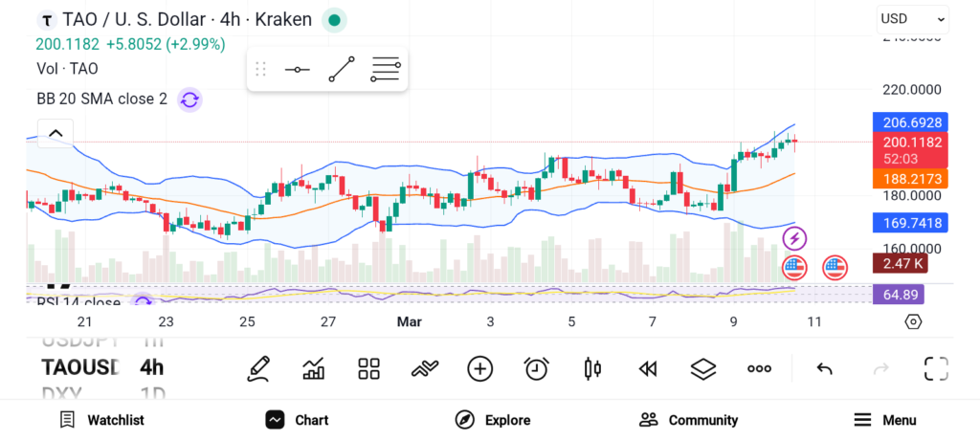The image size is (980, 441).
Task: Click the lightning bolt event marker
Action: point(794,237)
